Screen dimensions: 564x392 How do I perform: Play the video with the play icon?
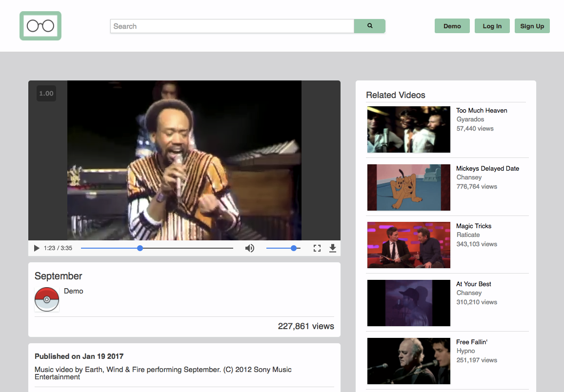(x=36, y=248)
